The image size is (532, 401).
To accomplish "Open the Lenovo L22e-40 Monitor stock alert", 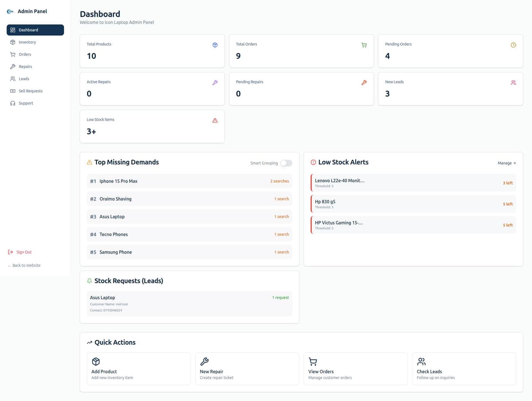I will [x=413, y=183].
